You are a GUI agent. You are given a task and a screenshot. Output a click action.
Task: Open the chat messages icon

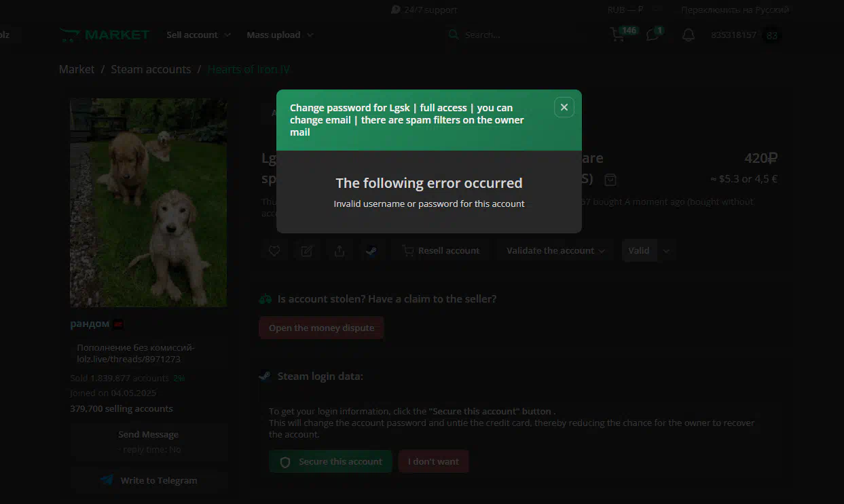point(653,35)
